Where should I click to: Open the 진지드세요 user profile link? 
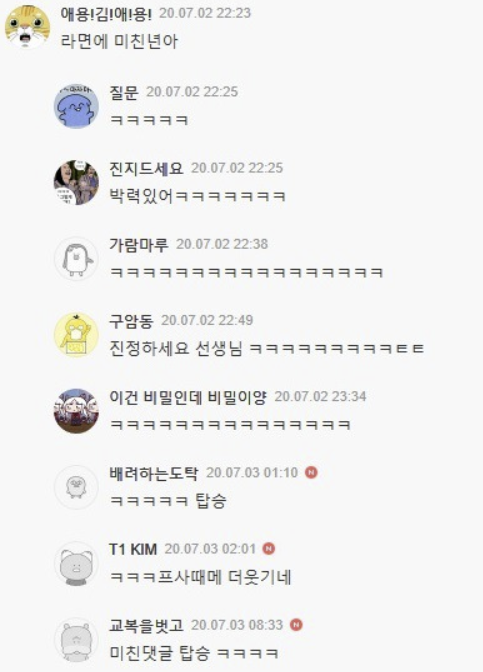click(146, 168)
